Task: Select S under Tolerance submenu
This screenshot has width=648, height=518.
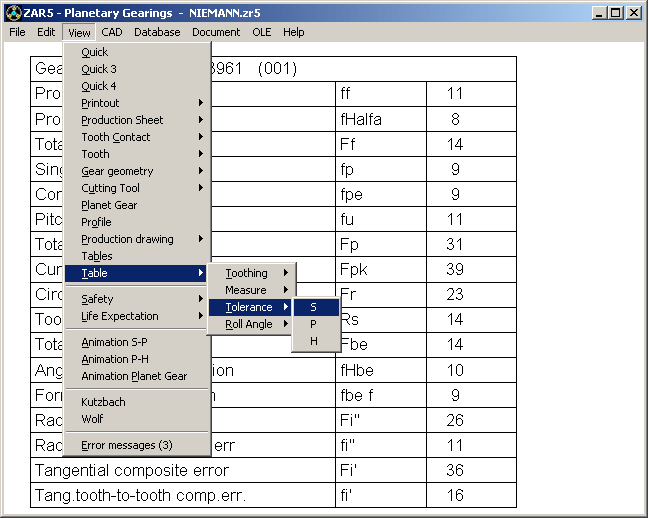Action: click(314, 307)
